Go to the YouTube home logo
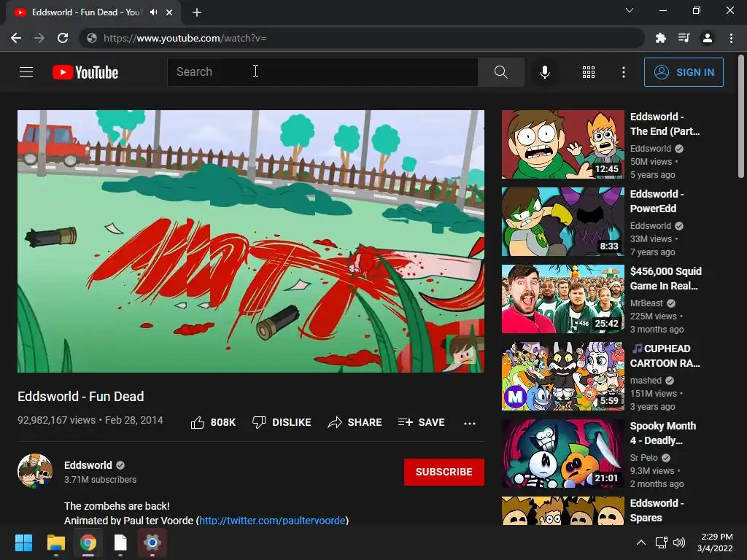747x560 pixels. click(x=85, y=72)
